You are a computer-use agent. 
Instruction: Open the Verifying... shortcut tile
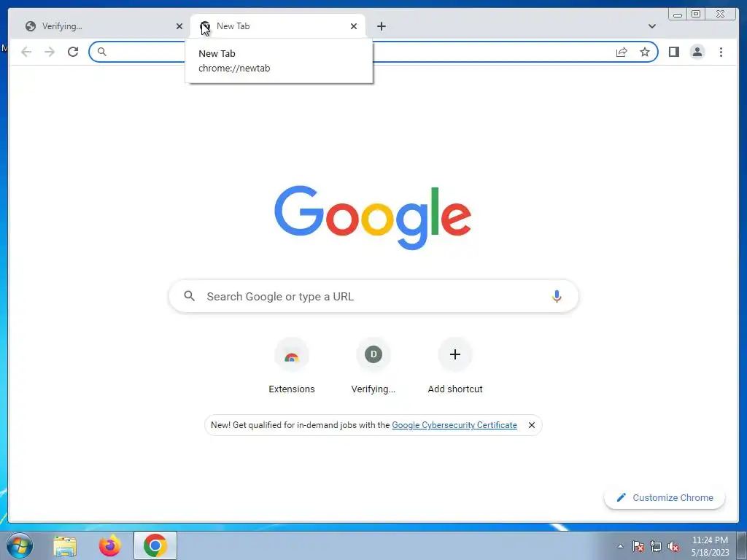[x=373, y=366]
